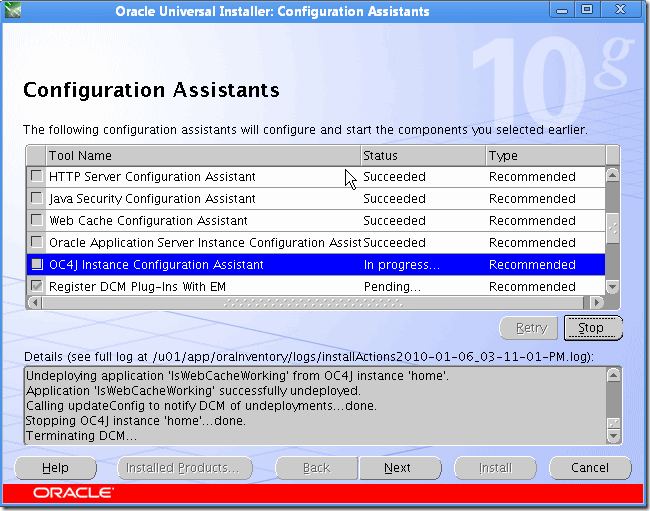Toggle the OC4J Instance Configuration Assistant checkbox
The width and height of the screenshot is (650, 511).
coord(37,264)
